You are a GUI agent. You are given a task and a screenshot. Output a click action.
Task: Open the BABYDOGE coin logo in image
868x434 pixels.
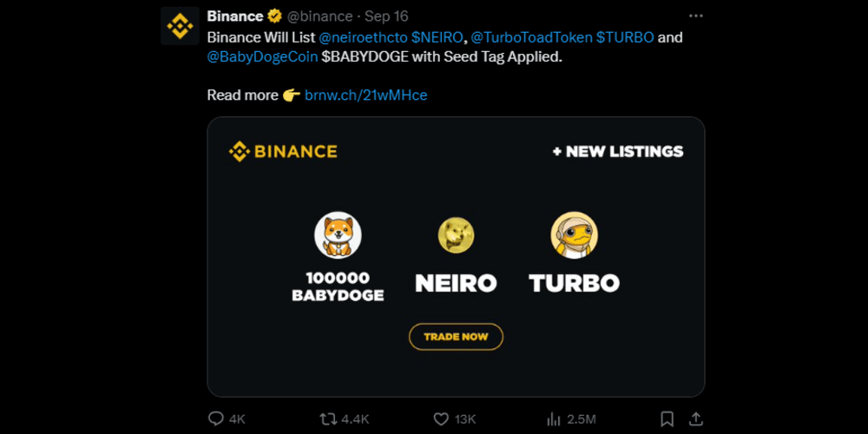(338, 235)
